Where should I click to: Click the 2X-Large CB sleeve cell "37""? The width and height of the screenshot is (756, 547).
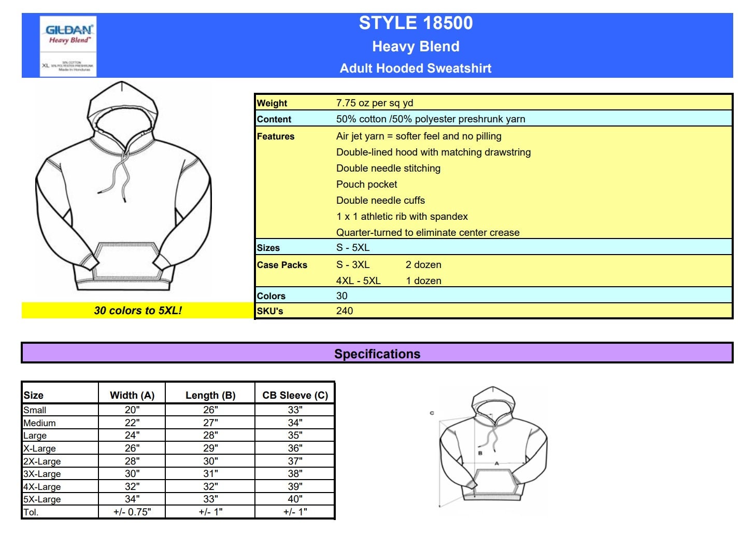[x=295, y=461]
